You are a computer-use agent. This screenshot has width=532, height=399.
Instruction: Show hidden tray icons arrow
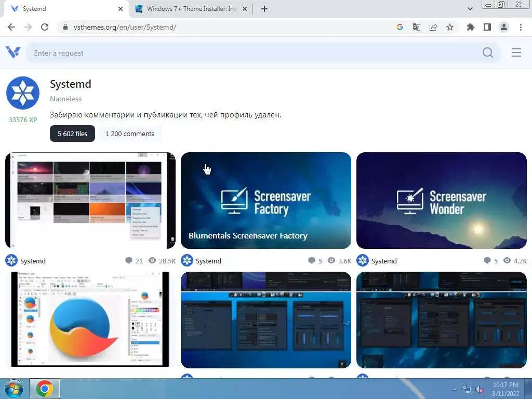click(454, 389)
